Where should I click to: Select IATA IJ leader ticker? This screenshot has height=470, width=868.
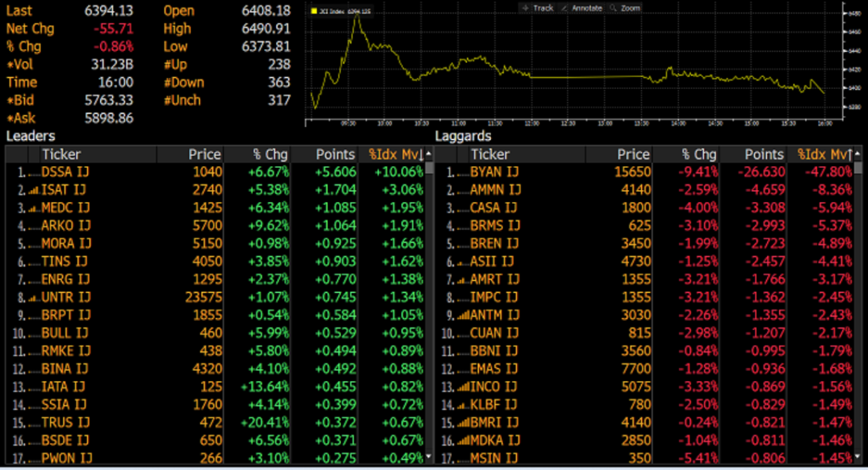click(x=63, y=387)
